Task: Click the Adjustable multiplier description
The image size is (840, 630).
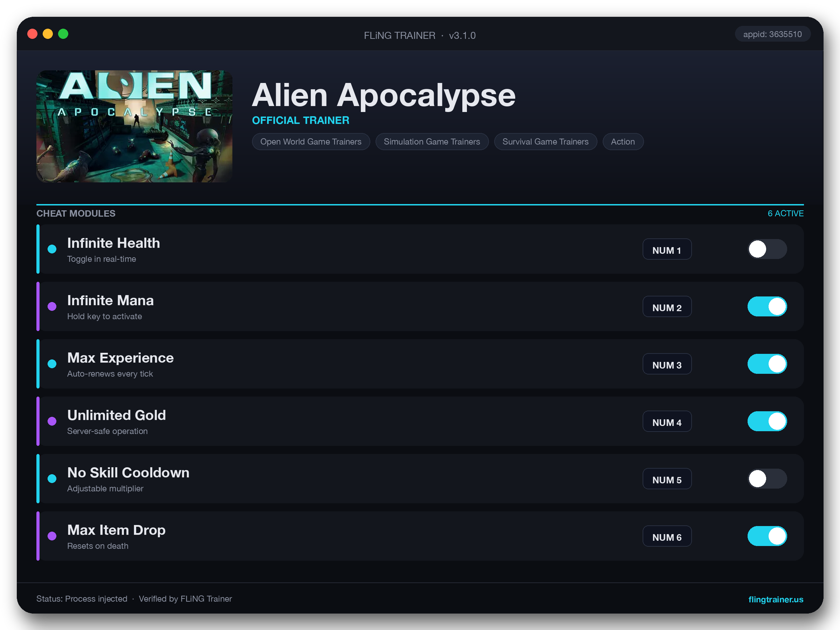Action: tap(105, 488)
